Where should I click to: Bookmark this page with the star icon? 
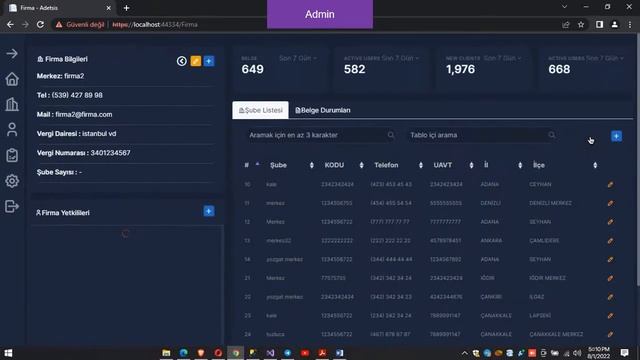(581, 25)
